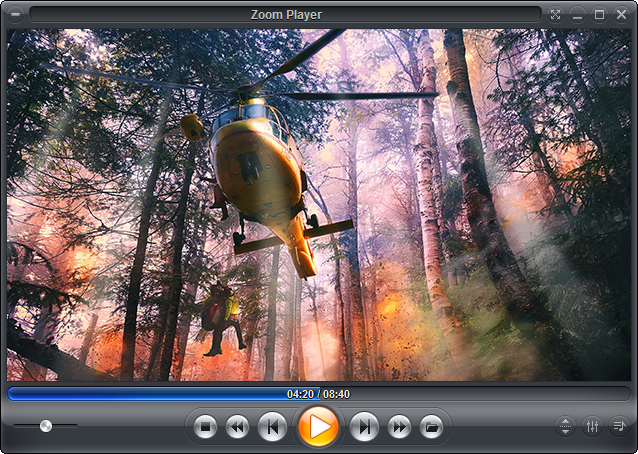Minimize the Zoom Player window
The width and height of the screenshot is (638, 454).
(578, 14)
